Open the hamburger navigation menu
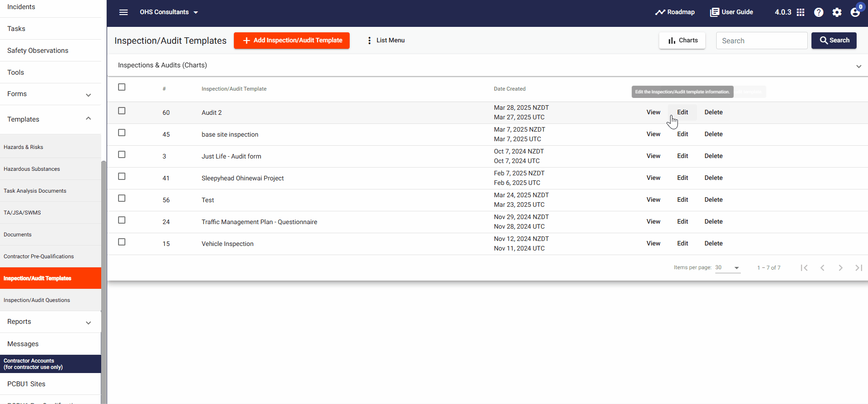868x404 pixels. pyautogui.click(x=124, y=12)
